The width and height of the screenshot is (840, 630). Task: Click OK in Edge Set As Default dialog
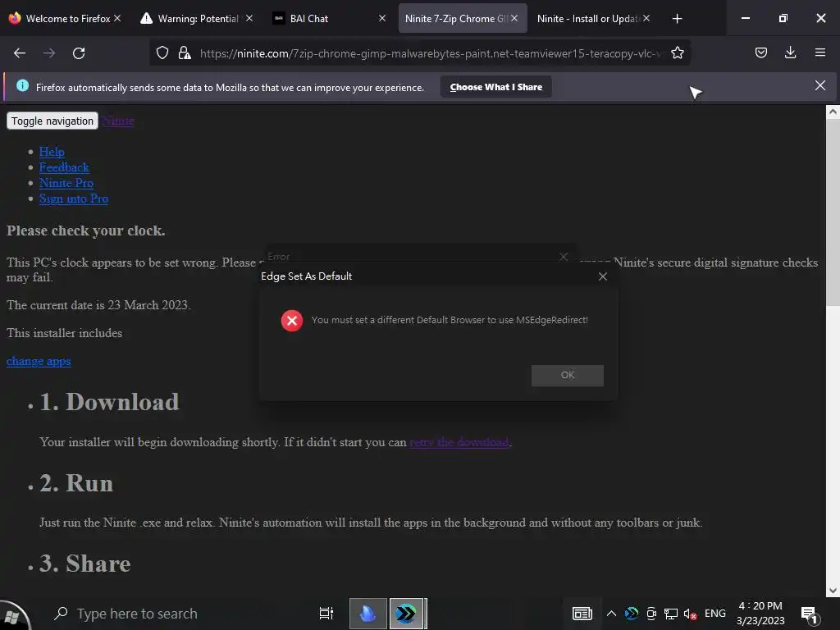pos(568,375)
